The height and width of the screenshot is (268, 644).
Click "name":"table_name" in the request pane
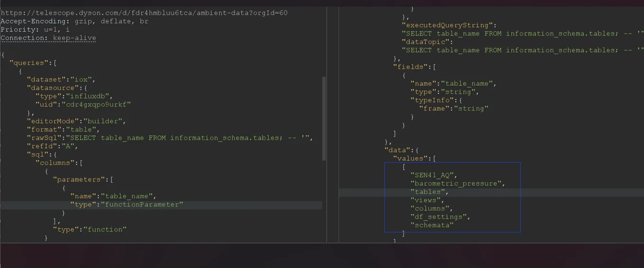coord(113,196)
